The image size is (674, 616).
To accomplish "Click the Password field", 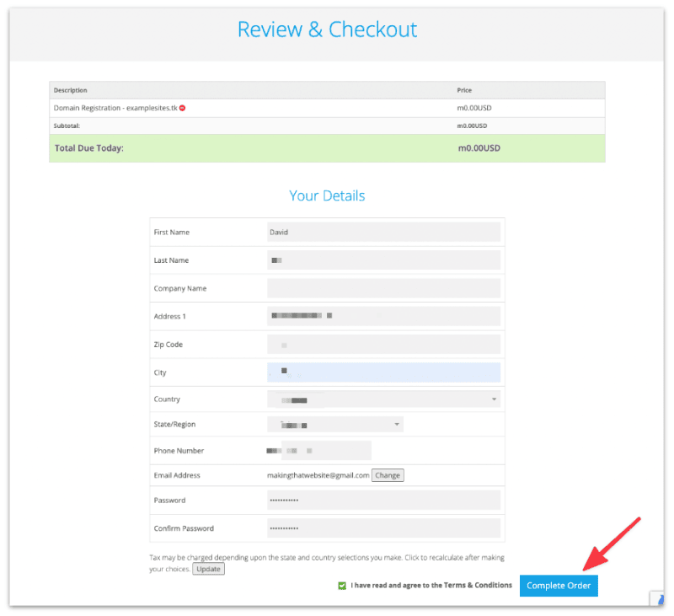I will (x=383, y=501).
